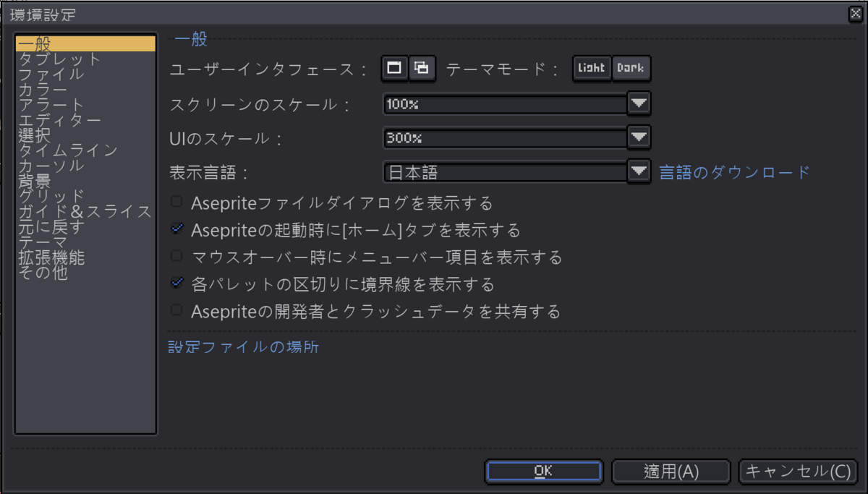The width and height of the screenshot is (868, 494).
Task: Switch theme mode to Dark
Action: pos(630,68)
